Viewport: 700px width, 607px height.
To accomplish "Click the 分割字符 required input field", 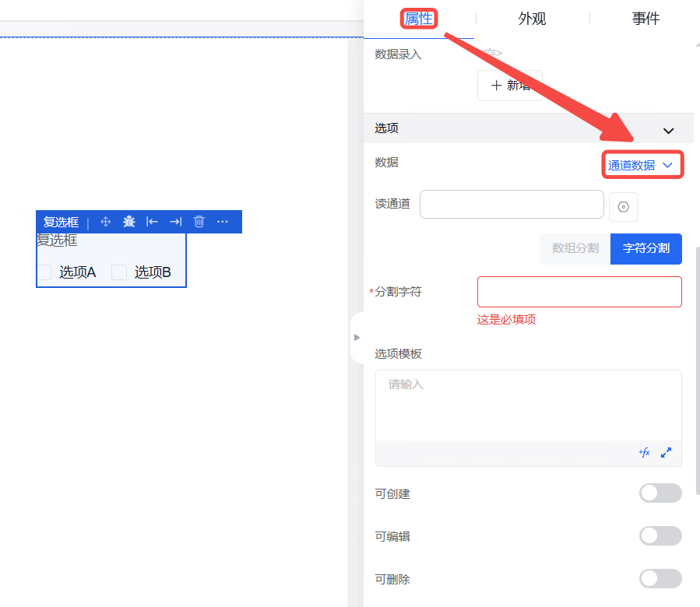I will pos(579,292).
